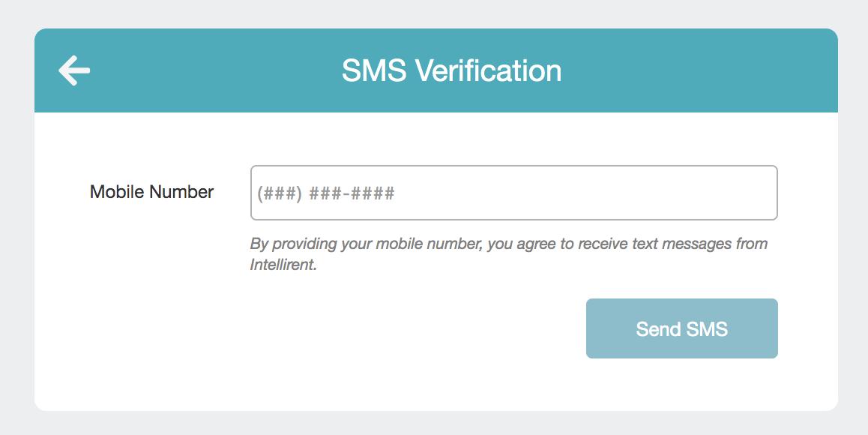Image resolution: width=868 pixels, height=435 pixels.
Task: Focus the phone number placeholder text box
Action: [513, 193]
